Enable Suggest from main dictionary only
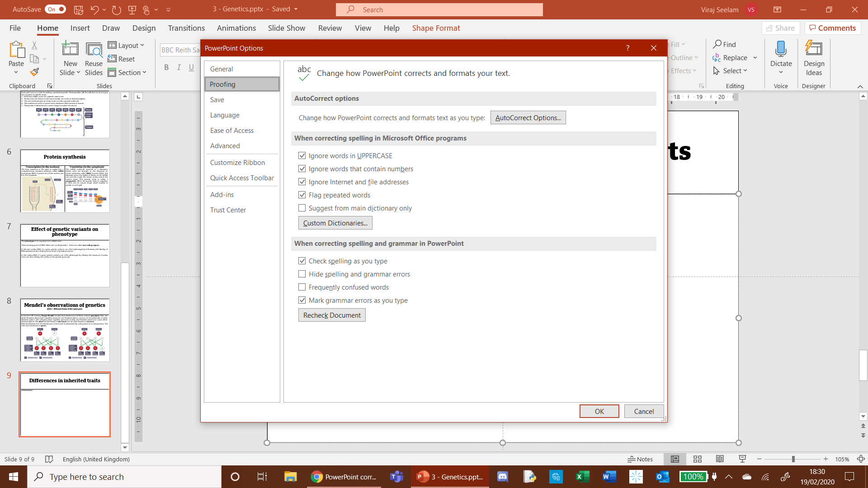Viewport: 868px width, 488px height. 302,208
